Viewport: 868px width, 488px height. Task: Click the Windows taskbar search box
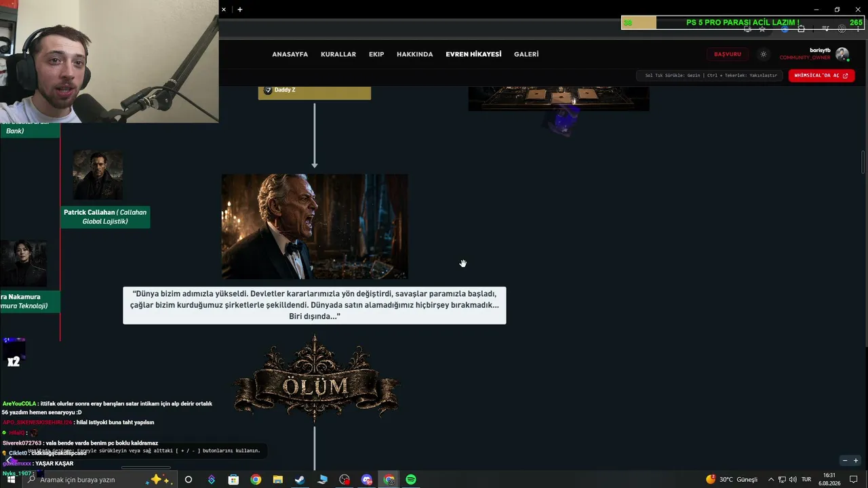[x=100, y=479]
